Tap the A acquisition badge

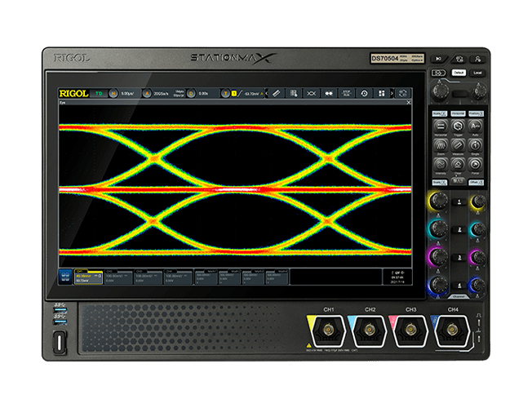[147, 93]
